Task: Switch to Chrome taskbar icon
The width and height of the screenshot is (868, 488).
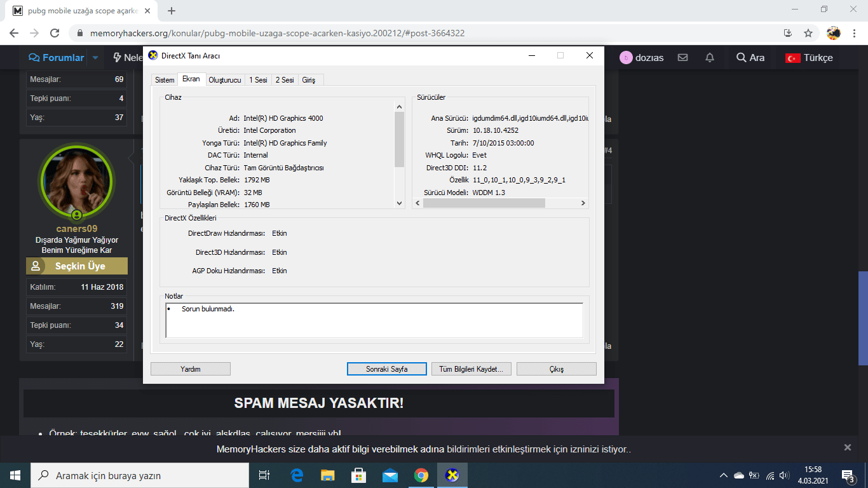Action: coord(421,475)
